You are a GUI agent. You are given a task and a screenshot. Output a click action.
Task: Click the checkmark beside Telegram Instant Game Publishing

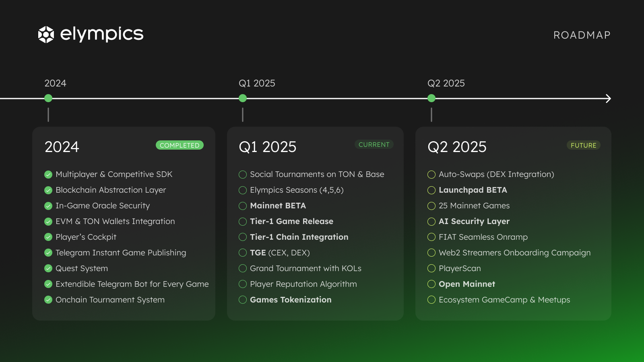48,253
